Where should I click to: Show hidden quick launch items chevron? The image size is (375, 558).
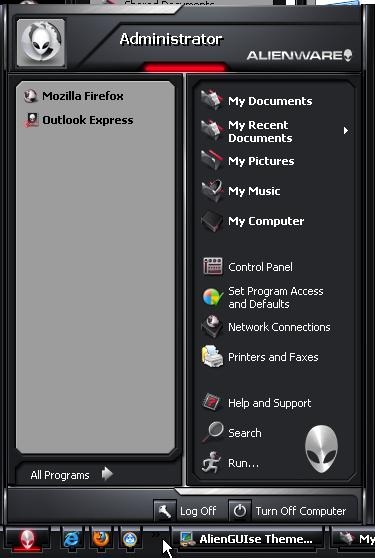155,535
